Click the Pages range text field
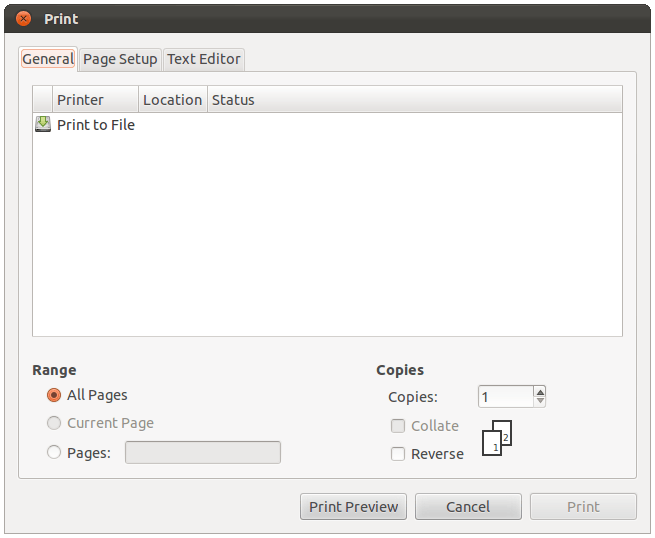The width and height of the screenshot is (655, 538). 203,453
